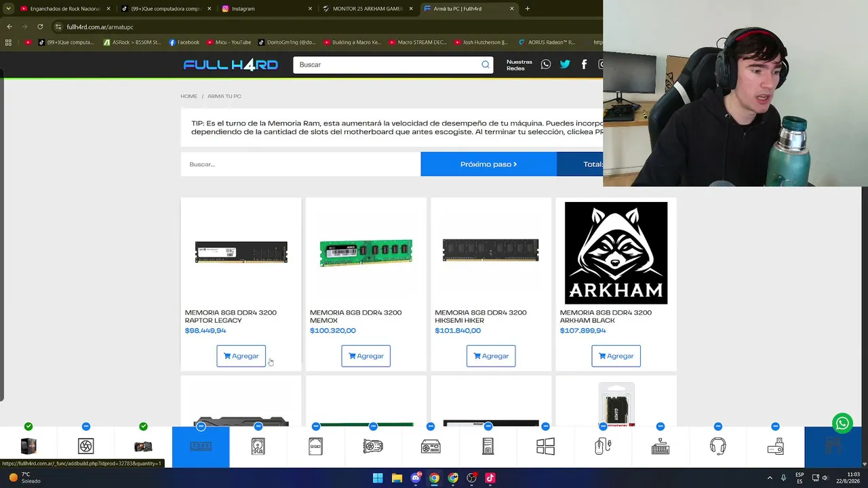Open the ASRock B550M bookmark
This screenshot has width=868, height=488.
click(132, 42)
